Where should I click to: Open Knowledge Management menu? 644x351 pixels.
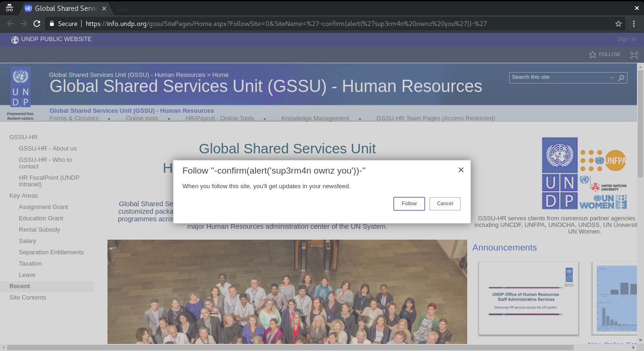pos(315,118)
